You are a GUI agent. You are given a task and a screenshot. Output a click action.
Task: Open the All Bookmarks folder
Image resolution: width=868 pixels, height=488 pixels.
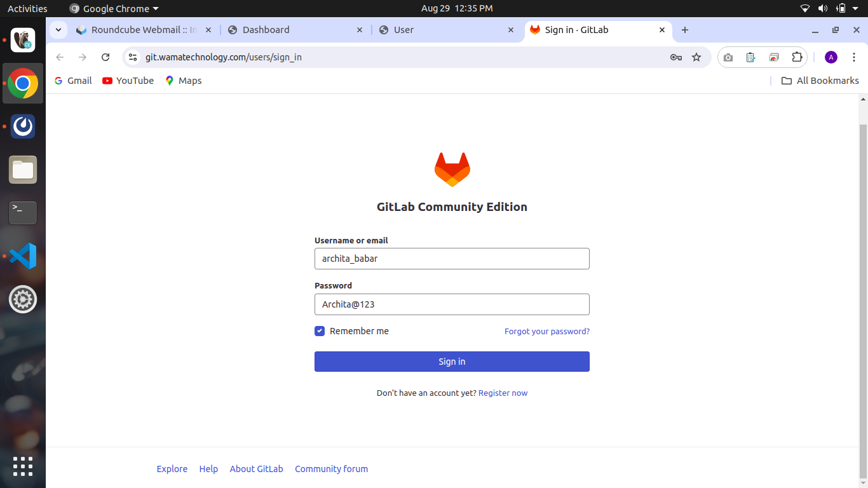820,81
